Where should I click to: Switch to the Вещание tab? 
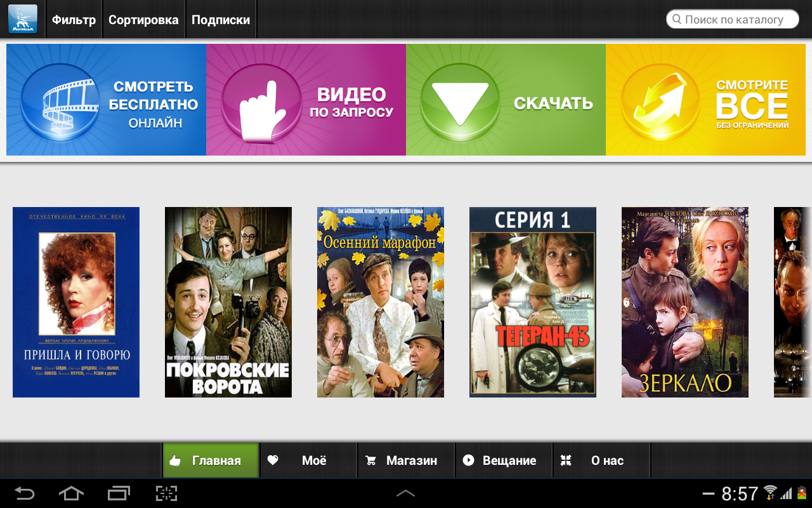click(504, 460)
